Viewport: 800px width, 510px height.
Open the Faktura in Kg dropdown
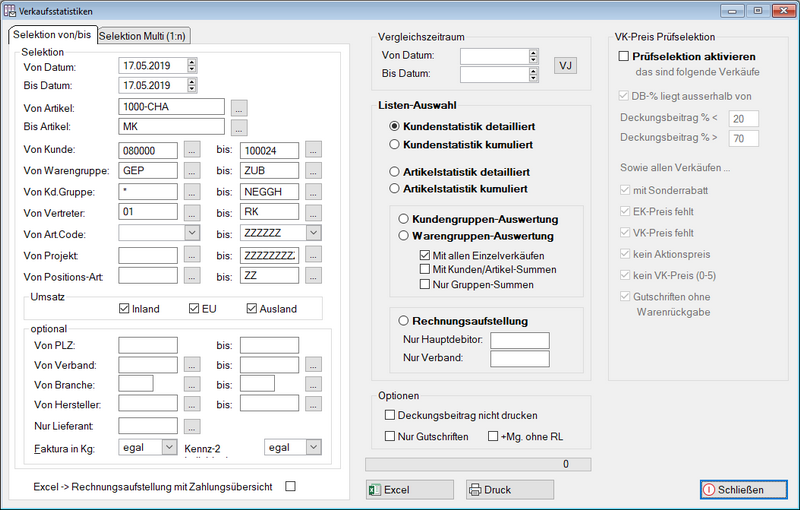(x=169, y=447)
